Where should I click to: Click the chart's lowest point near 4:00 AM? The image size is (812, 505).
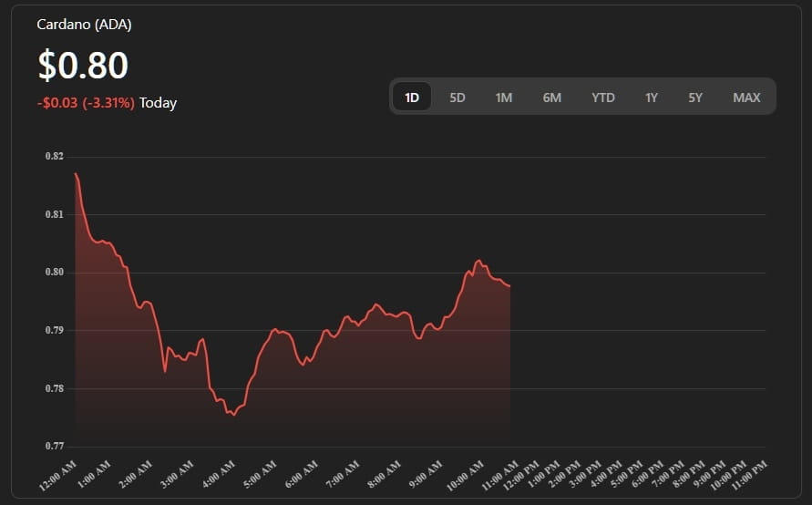(x=233, y=415)
